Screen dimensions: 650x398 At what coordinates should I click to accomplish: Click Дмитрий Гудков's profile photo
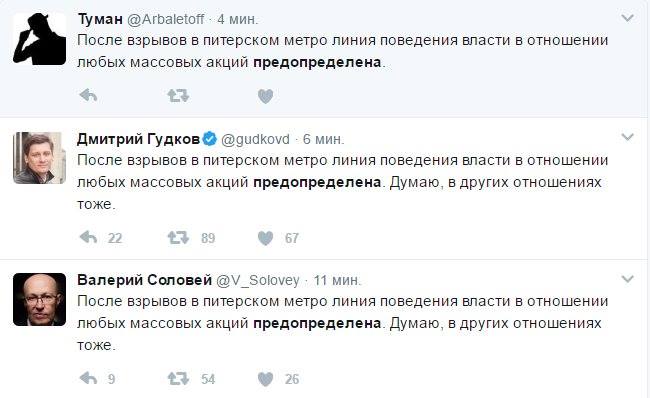click(39, 158)
